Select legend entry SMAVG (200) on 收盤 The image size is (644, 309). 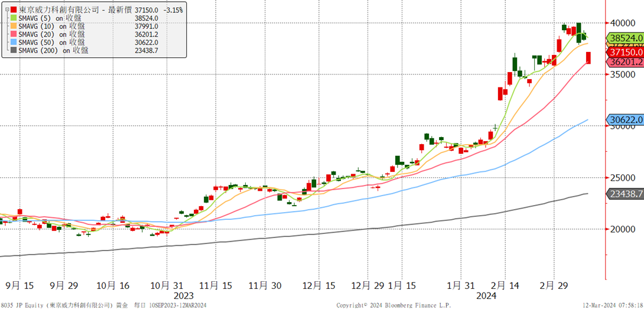tap(54, 51)
